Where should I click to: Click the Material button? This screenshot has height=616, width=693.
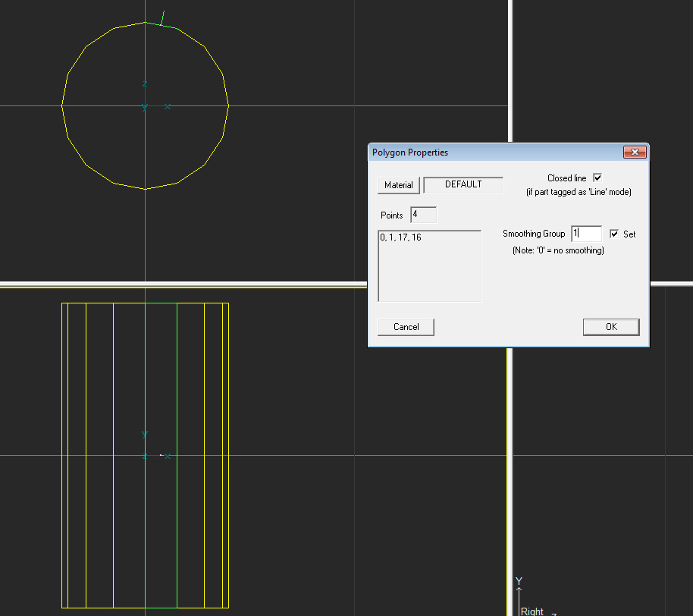(x=398, y=185)
